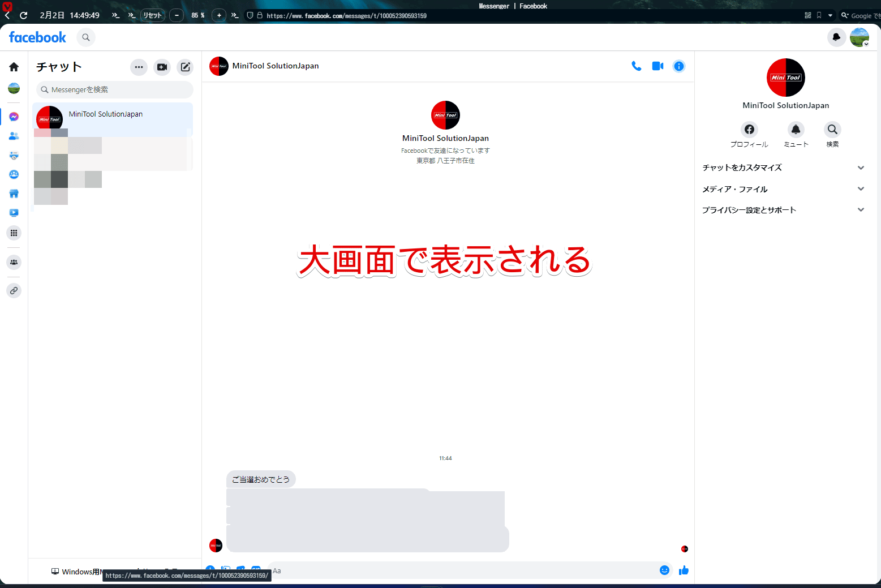Select Messenger icon in left sidebar
881x588 pixels.
(x=14, y=117)
